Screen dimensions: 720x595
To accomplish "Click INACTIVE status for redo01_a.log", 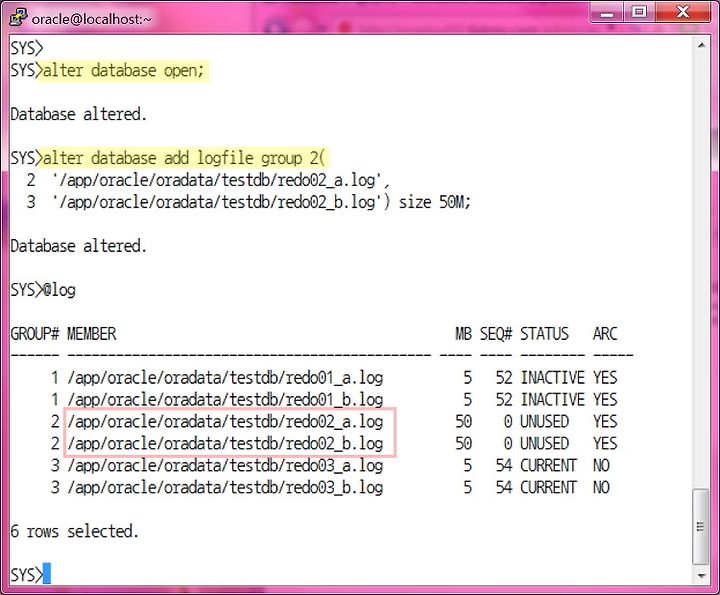I will click(552, 378).
